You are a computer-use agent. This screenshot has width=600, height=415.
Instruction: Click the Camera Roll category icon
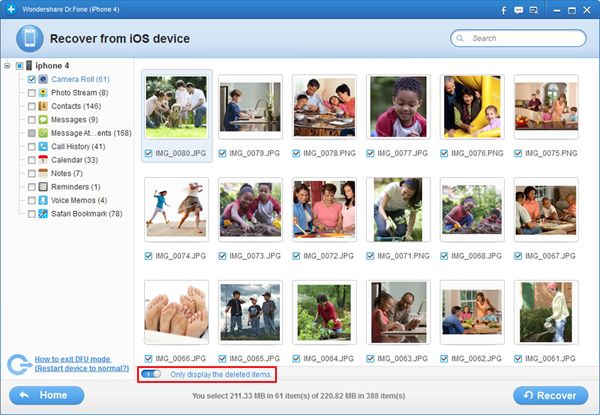click(x=44, y=79)
